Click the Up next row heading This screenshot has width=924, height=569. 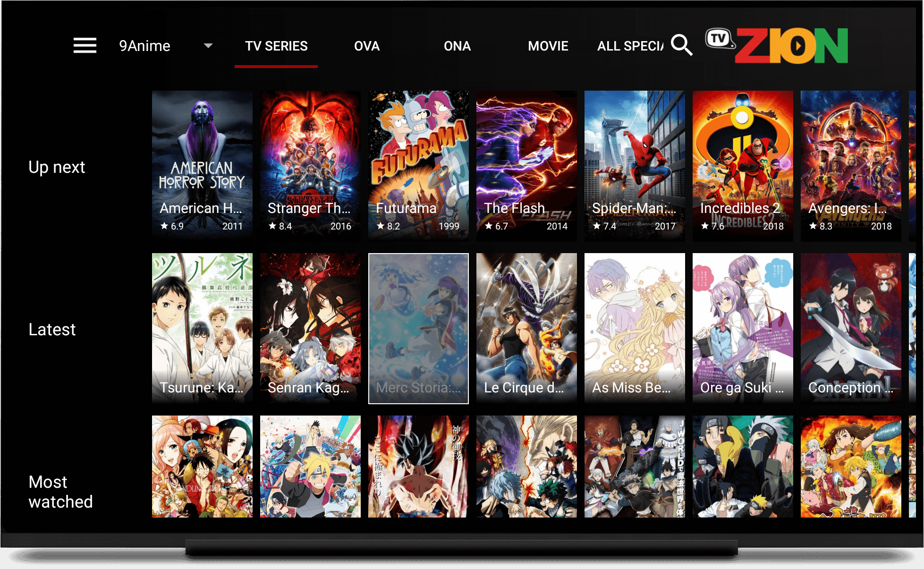57,167
